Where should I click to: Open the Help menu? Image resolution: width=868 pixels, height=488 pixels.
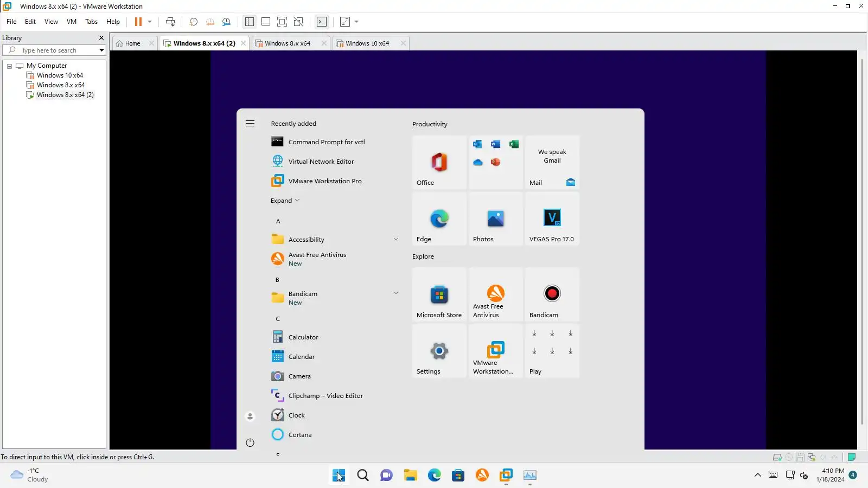113,22
